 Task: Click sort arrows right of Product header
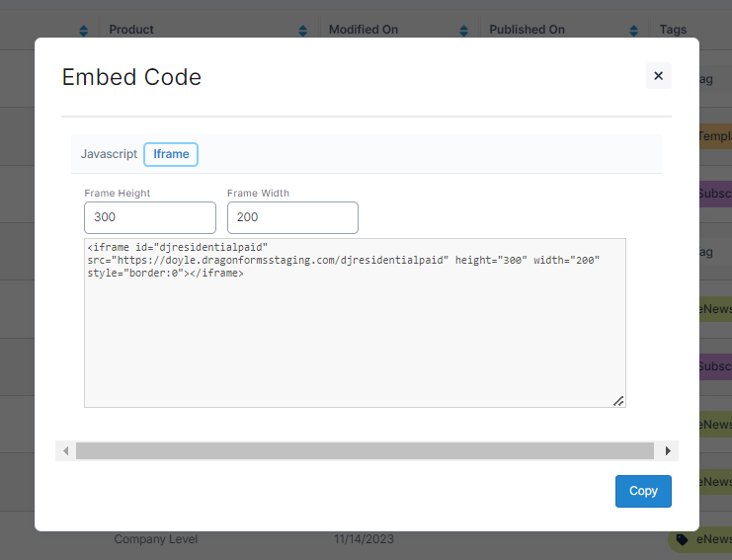(x=302, y=31)
